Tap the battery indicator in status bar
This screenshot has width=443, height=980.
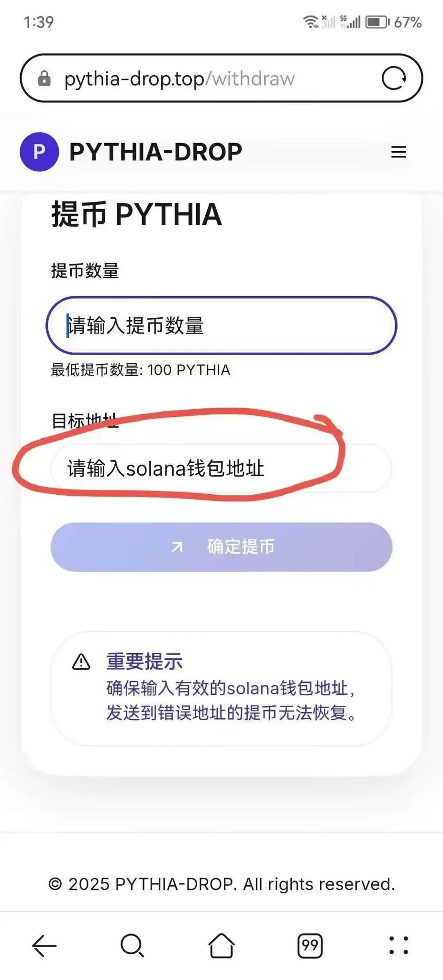tap(377, 22)
